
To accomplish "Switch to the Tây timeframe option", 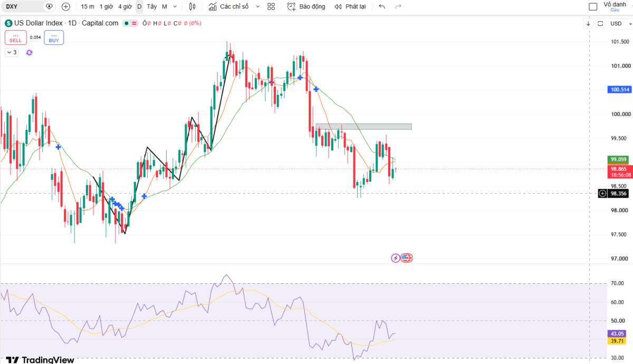I will (x=151, y=6).
